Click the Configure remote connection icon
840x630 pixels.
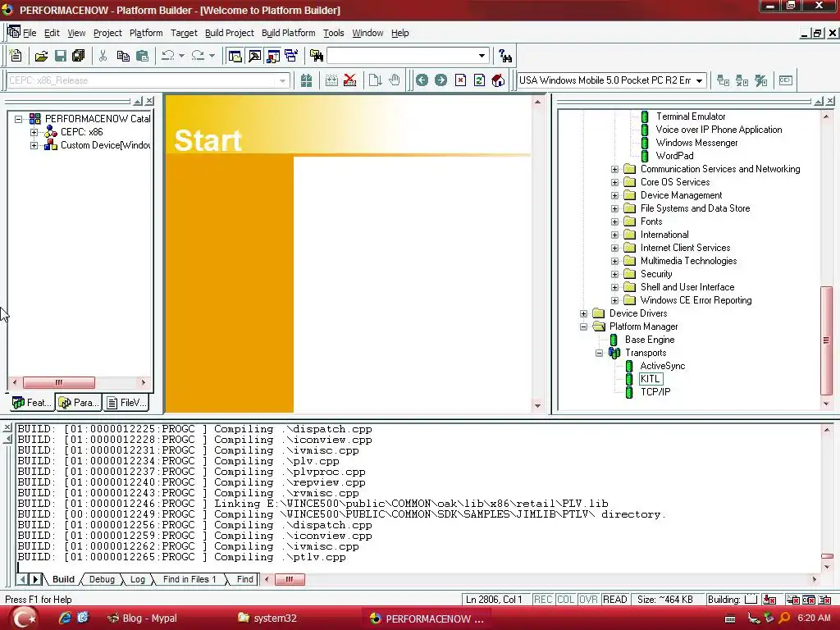pos(761,80)
